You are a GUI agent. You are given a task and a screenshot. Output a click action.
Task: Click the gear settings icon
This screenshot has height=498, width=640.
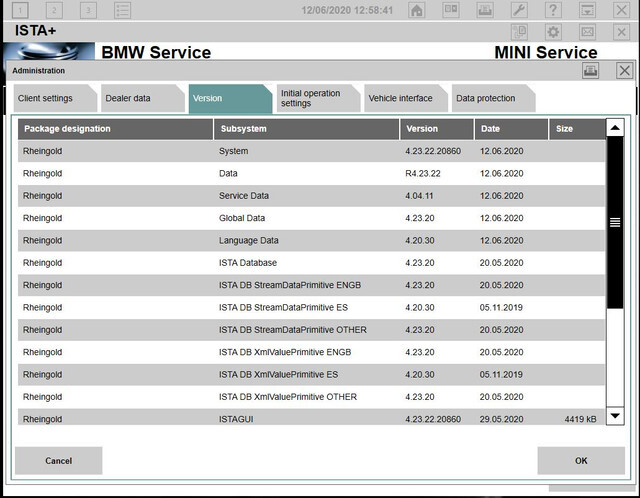[x=553, y=32]
